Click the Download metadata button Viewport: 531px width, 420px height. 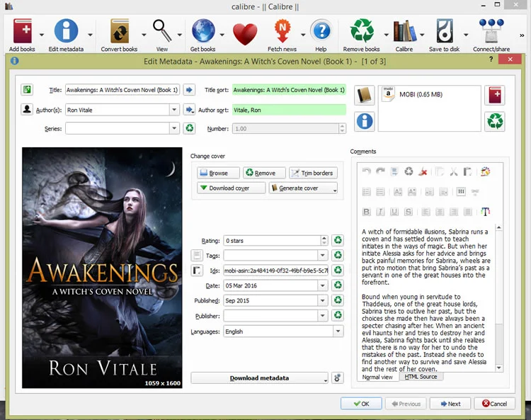(259, 378)
